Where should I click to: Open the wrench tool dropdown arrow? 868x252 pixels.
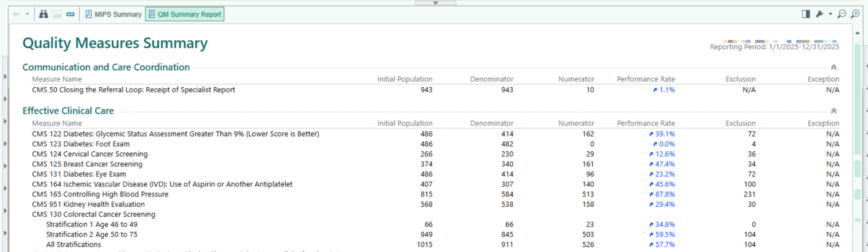830,14
